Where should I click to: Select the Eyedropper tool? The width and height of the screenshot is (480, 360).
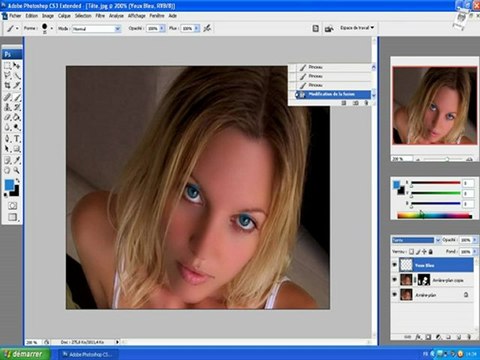(17, 160)
